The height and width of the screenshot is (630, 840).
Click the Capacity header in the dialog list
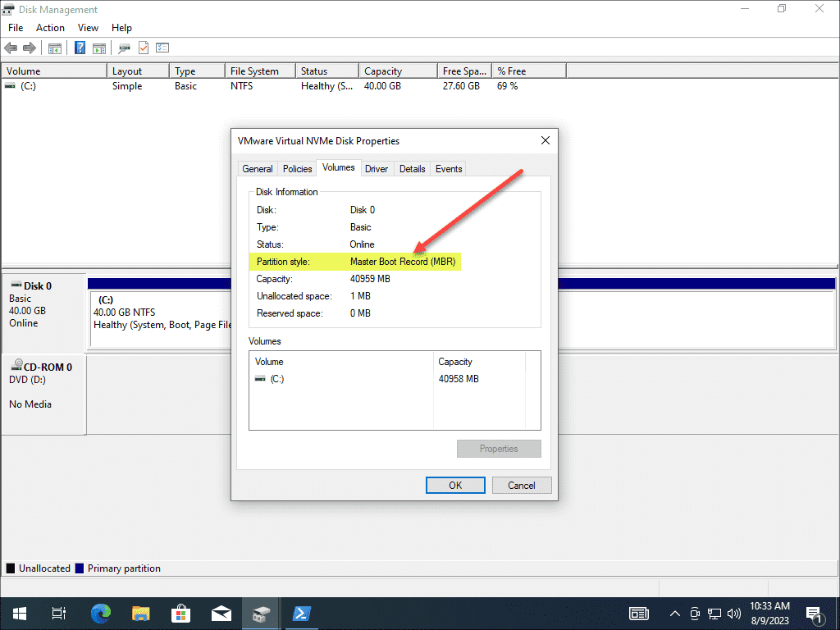pos(479,362)
